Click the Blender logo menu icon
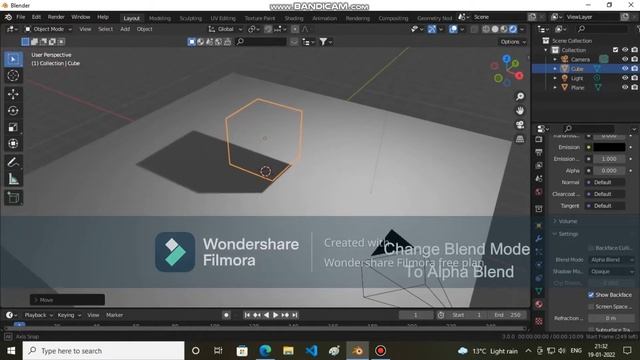This screenshot has width=640, height=360. (x=8, y=17)
